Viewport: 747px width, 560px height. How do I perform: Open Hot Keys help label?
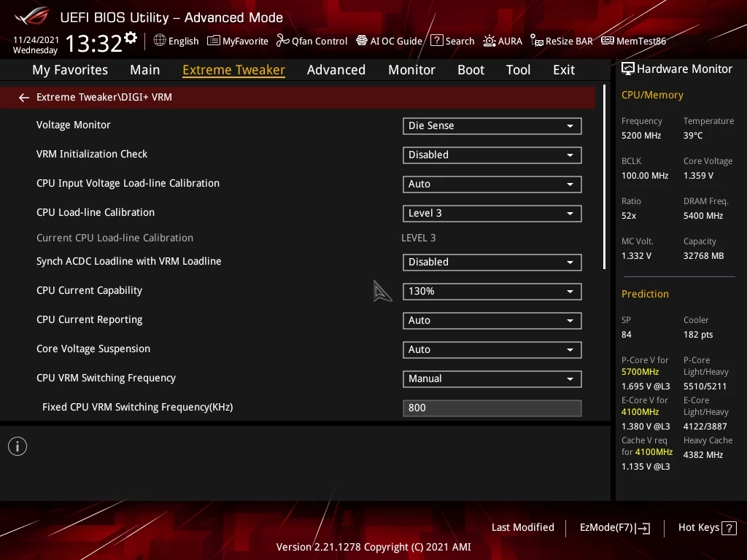pos(698,527)
